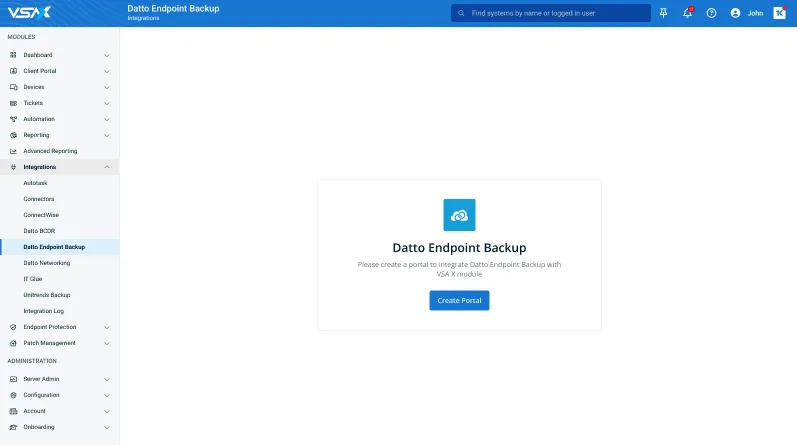Go to IT Glue integration

pyautogui.click(x=33, y=279)
